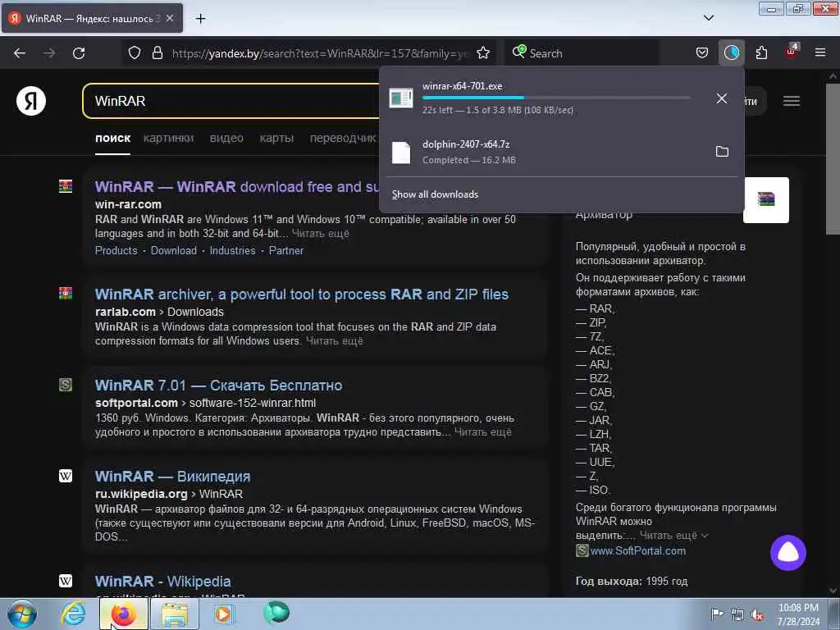Open Save to Pocket icon
Viewport: 840px width, 630px height.
pos(702,53)
